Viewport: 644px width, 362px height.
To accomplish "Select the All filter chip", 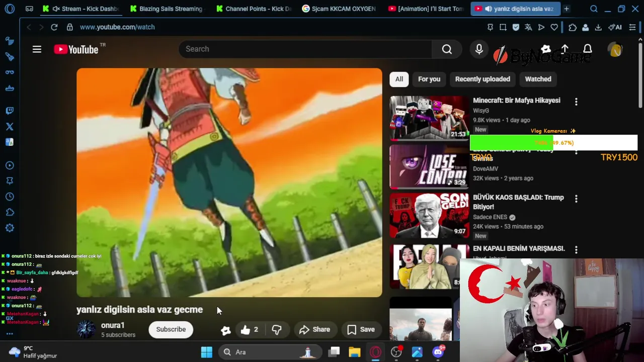I will 399,79.
